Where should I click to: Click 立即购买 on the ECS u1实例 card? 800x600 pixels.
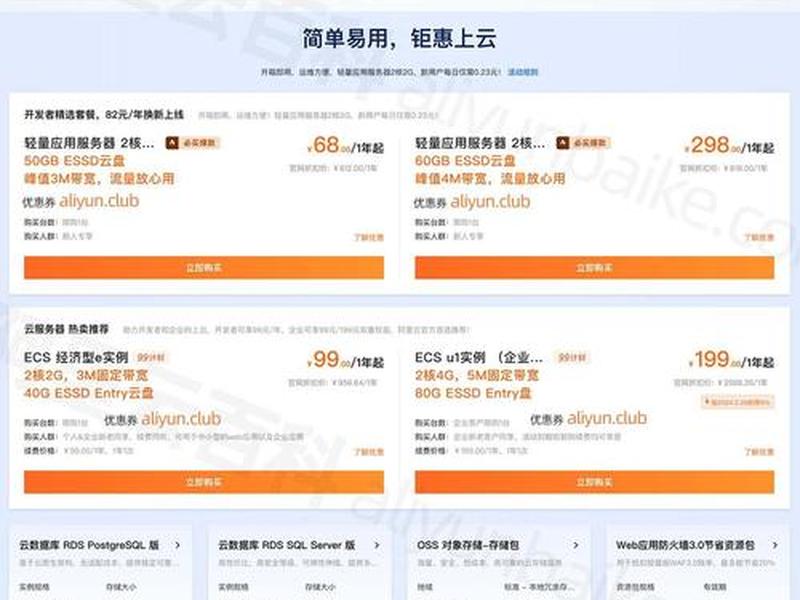[x=594, y=482]
